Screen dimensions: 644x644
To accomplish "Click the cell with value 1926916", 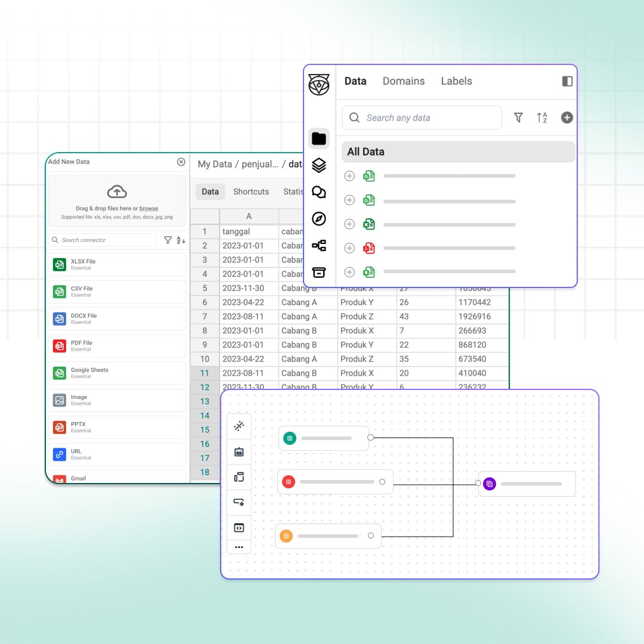I will [x=482, y=317].
